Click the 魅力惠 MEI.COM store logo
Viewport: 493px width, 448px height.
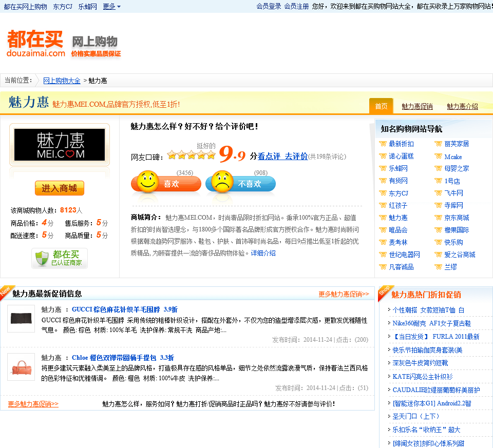(60, 145)
